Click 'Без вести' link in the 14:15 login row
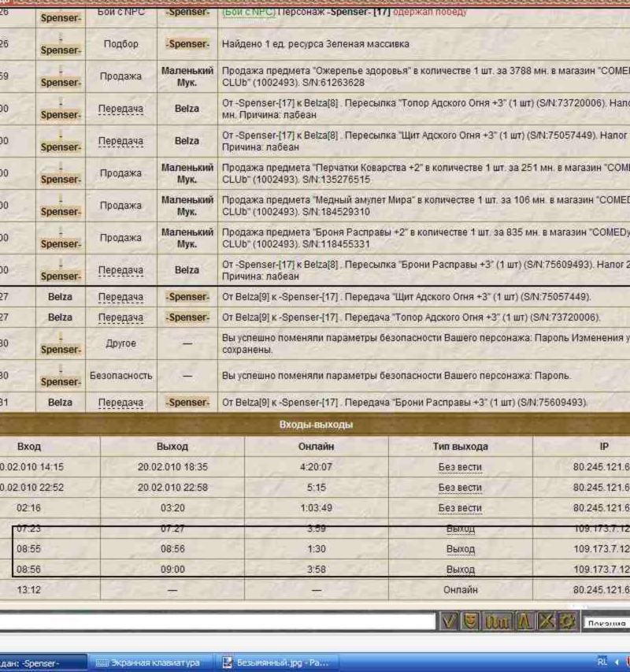 coord(460,467)
